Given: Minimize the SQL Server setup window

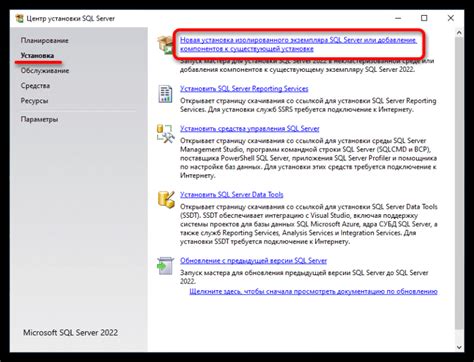Looking at the screenshot, I should point(398,18).
